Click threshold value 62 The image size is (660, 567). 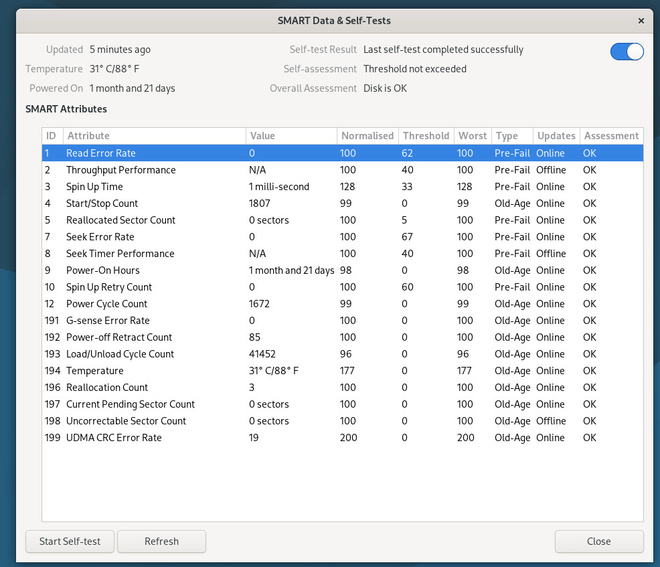[x=407, y=153]
